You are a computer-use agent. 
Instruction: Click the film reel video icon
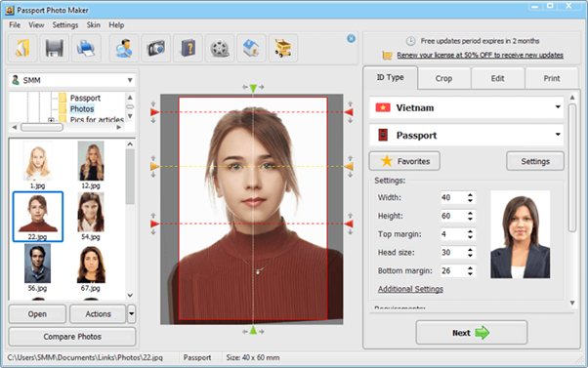tap(220, 48)
